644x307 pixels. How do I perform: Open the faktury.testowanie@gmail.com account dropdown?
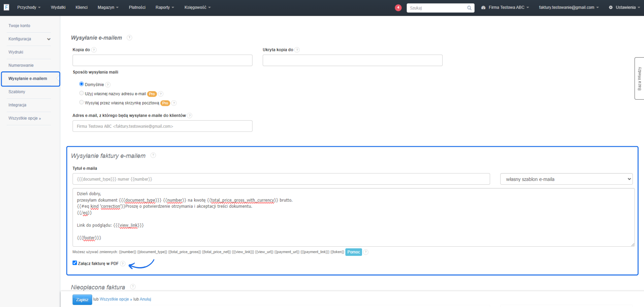pyautogui.click(x=569, y=7)
